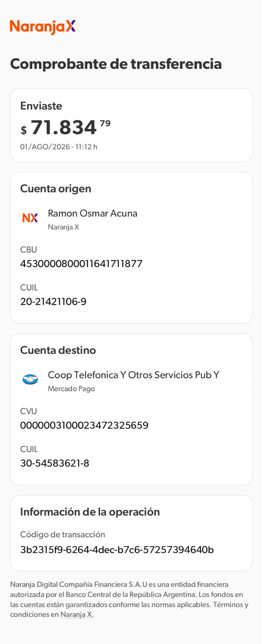Click the origin CUIL 20-21421106-9
This screenshot has height=644, width=262.
53,301
